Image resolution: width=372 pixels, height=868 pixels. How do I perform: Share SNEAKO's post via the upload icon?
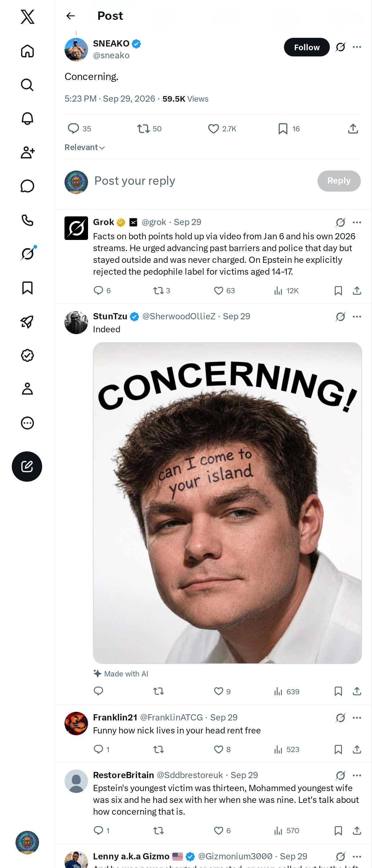(353, 129)
